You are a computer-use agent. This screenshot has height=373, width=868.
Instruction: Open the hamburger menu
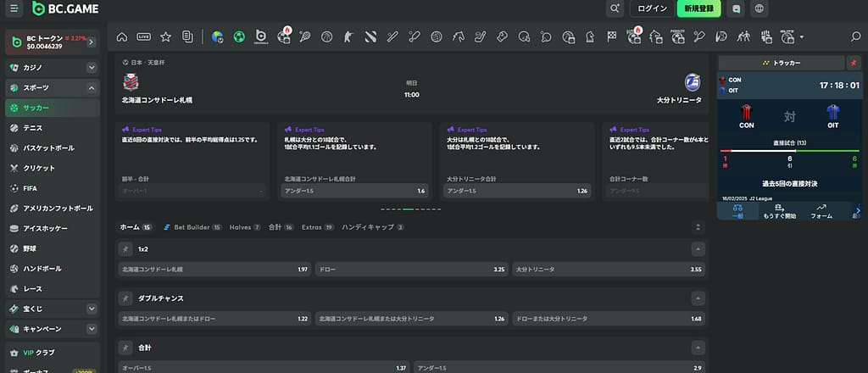(14, 8)
